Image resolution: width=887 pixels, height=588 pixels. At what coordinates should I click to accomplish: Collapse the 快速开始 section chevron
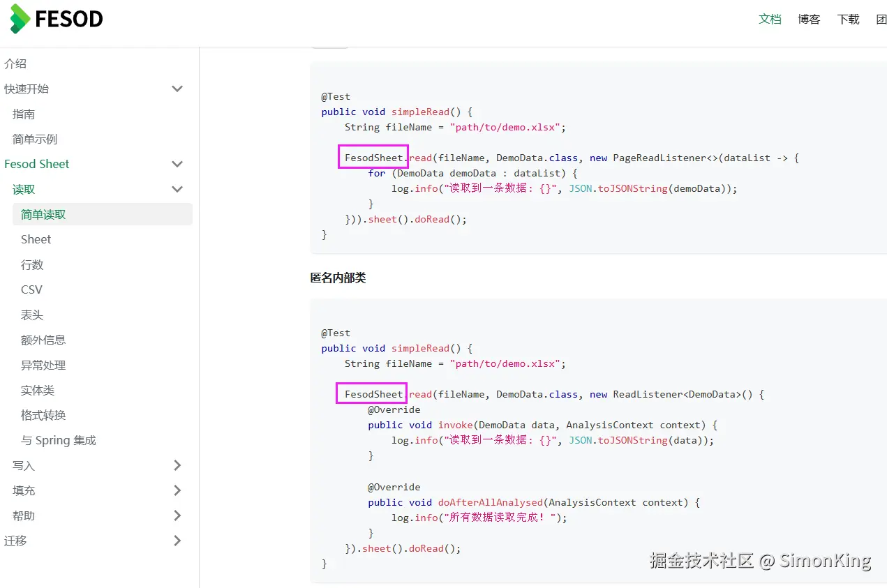pyautogui.click(x=177, y=89)
